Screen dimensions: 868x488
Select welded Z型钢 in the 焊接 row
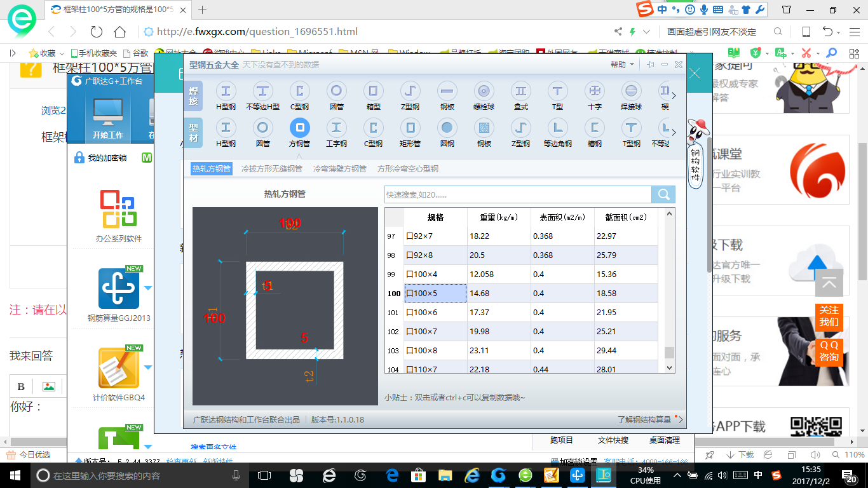pos(410,91)
